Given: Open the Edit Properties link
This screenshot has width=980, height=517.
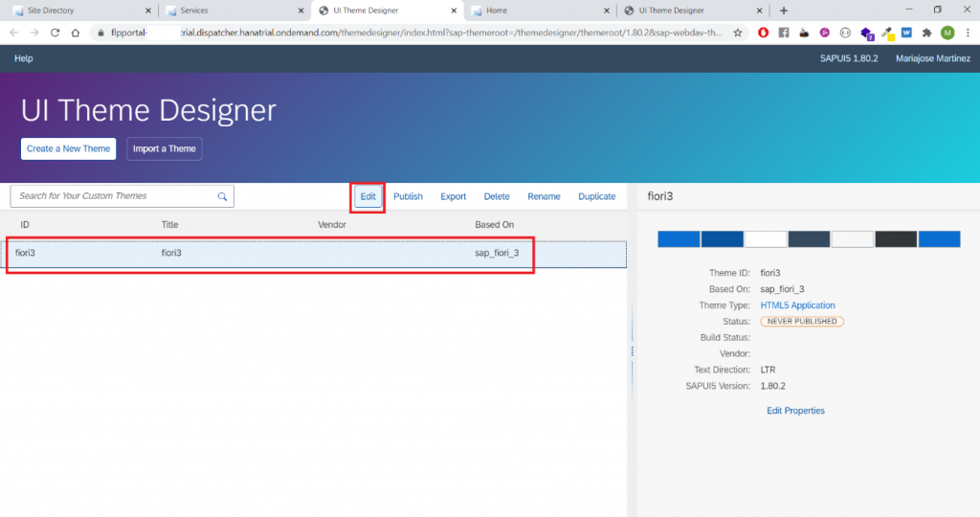Looking at the screenshot, I should click(795, 411).
